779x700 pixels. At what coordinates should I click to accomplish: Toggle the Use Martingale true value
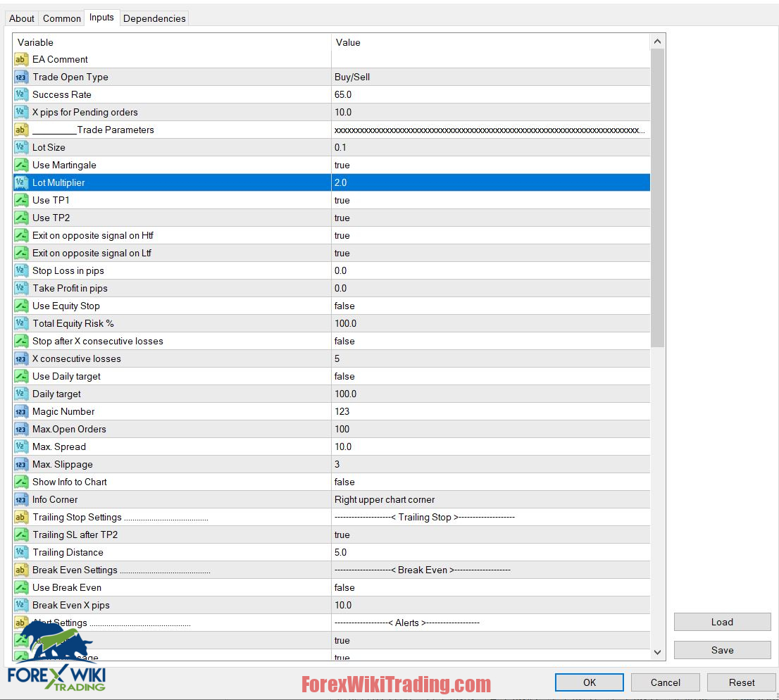click(x=490, y=165)
